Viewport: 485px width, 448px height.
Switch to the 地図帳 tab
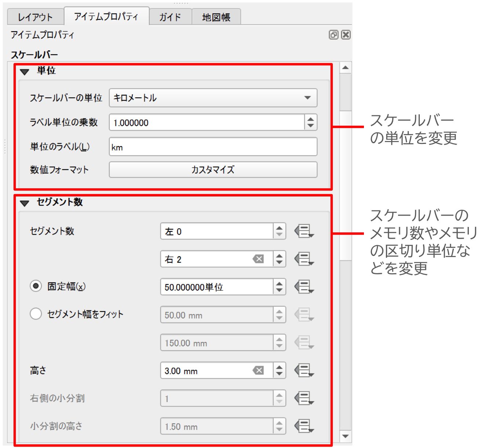click(x=216, y=17)
